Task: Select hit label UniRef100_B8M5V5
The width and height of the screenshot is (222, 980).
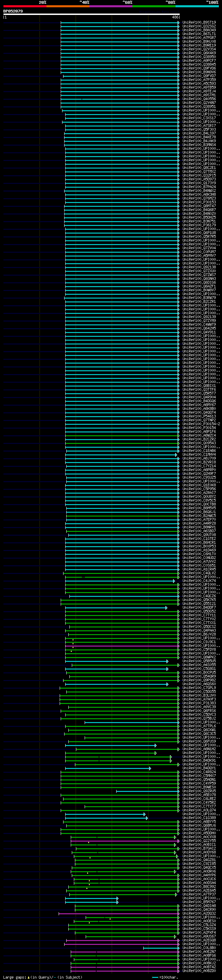Action: 199,508
